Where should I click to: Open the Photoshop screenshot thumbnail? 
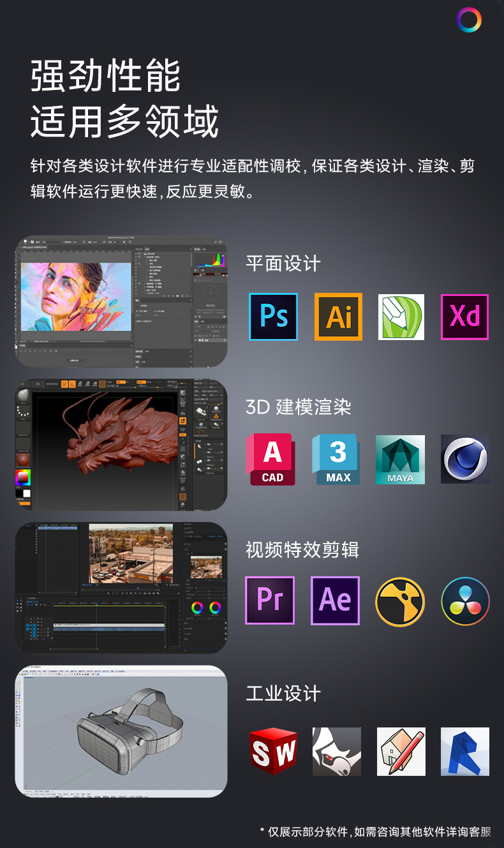(121, 302)
